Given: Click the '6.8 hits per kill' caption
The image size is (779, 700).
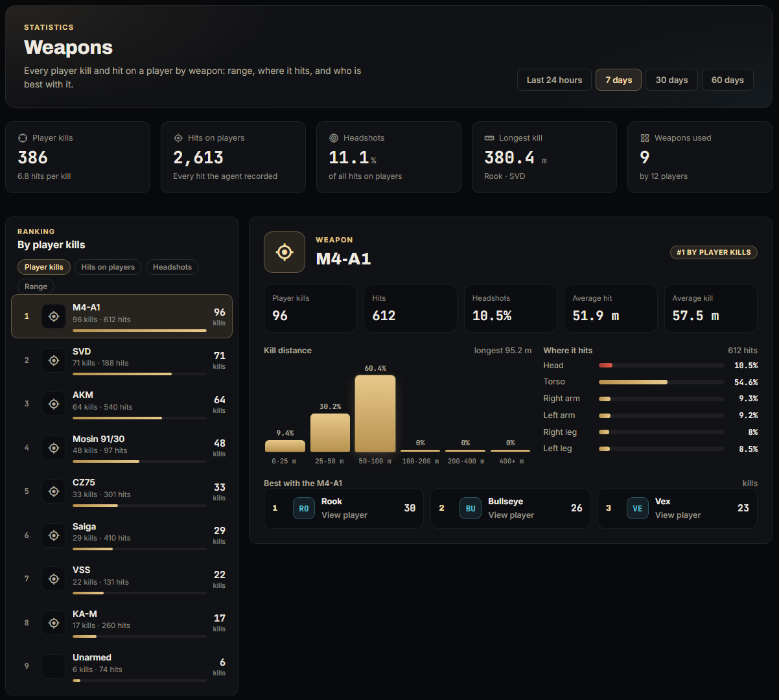Looking at the screenshot, I should click(x=44, y=176).
